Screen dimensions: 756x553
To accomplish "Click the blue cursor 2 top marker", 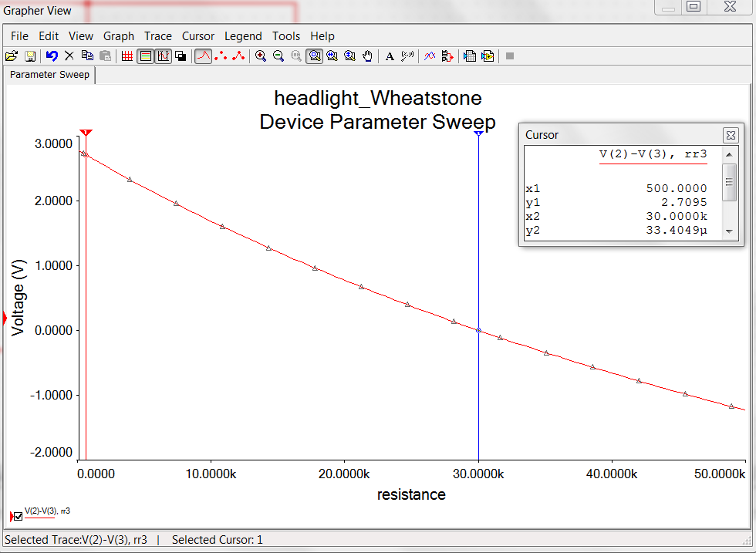I will 478,133.
